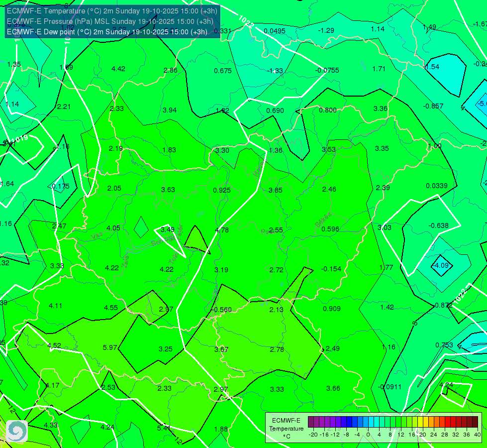Click the dew point value 0.690
Viewport: 487px width, 448px height.
(275, 111)
